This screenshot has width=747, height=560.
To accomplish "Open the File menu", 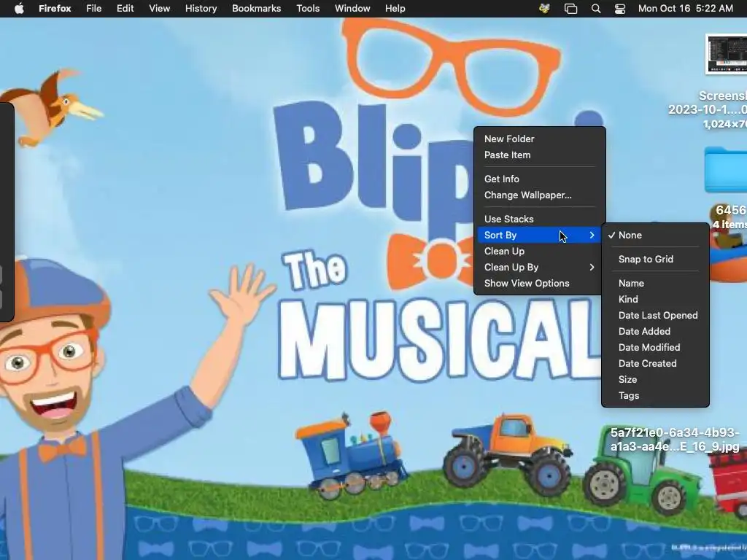I will 94,9.
